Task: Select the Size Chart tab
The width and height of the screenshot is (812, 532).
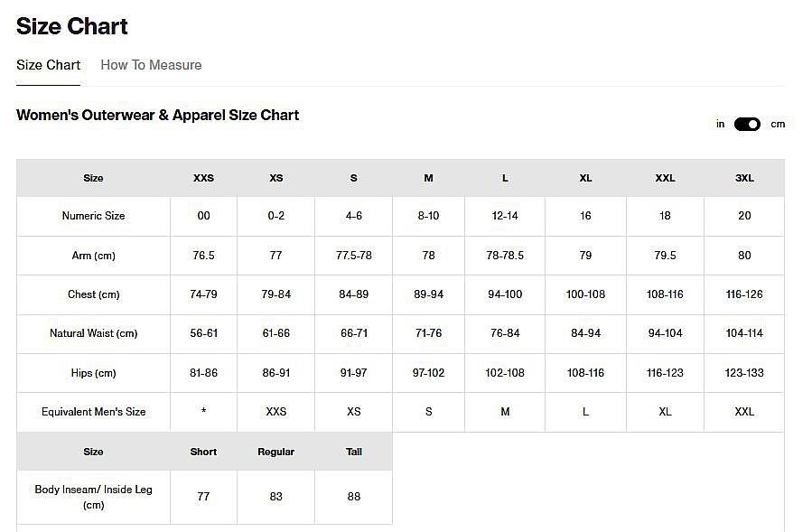Action: pos(48,65)
